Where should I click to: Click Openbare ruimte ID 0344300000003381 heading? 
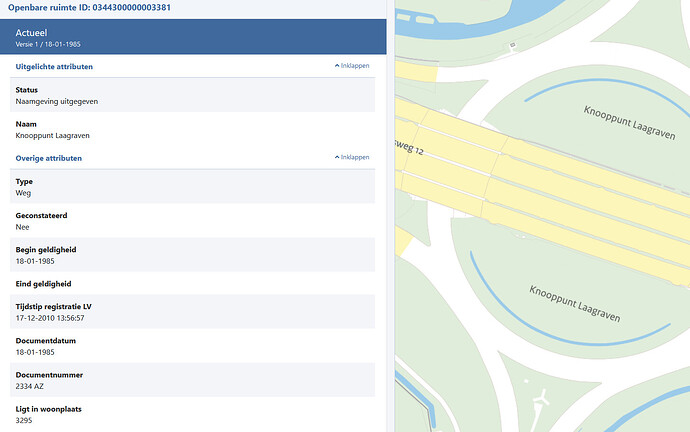[x=89, y=7]
